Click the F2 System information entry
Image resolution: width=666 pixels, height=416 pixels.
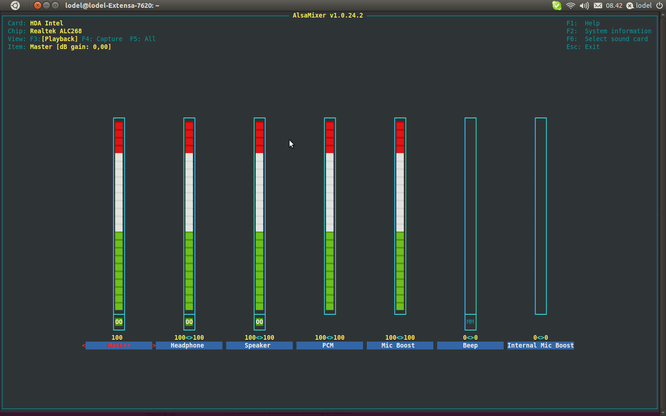[609, 31]
